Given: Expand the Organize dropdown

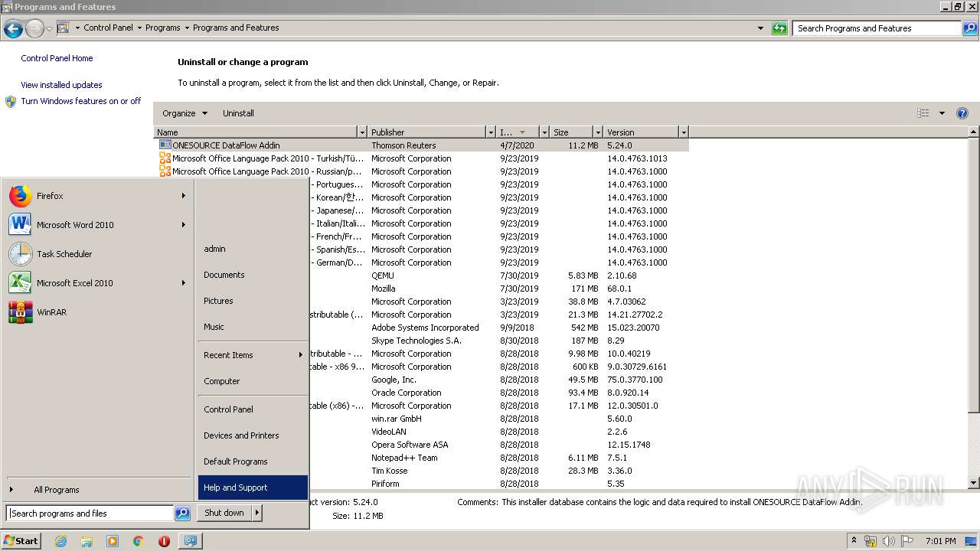Looking at the screenshot, I should point(204,113).
